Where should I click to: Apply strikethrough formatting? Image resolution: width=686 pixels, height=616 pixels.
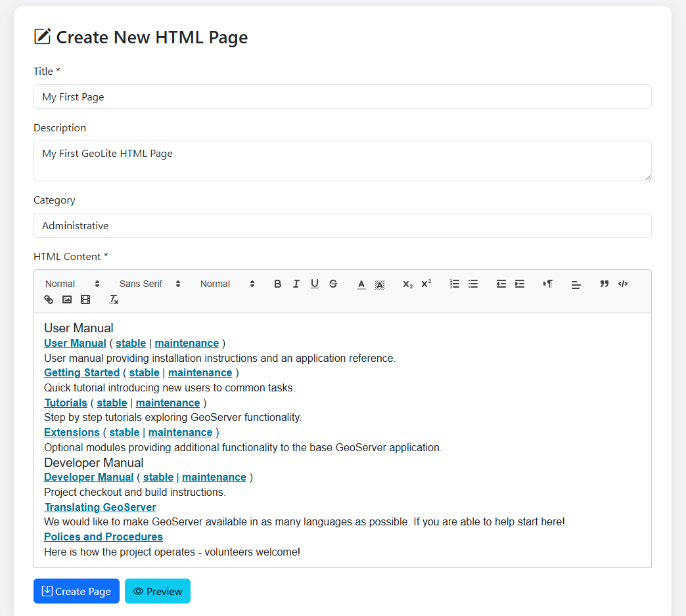click(x=333, y=284)
